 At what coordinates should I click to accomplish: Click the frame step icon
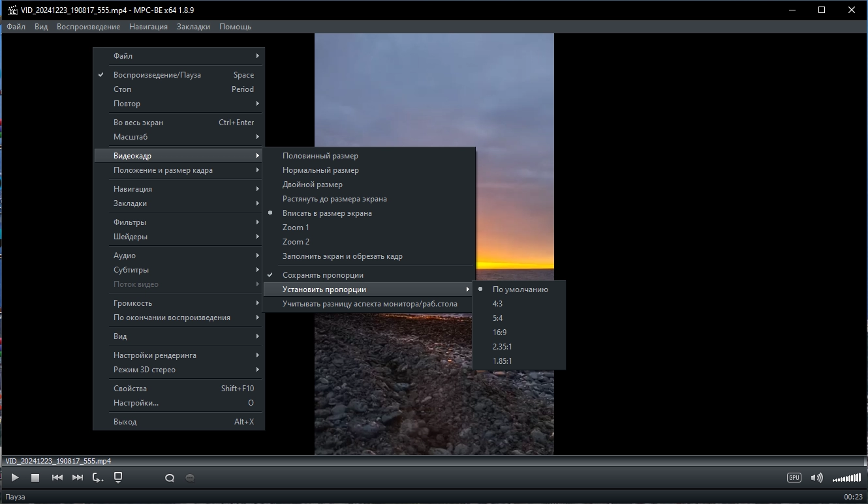coord(98,478)
